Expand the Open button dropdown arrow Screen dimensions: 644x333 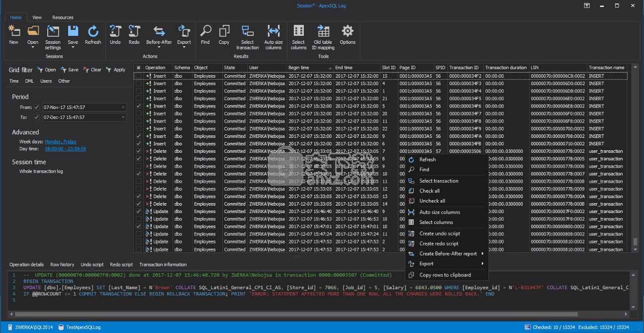tap(33, 48)
